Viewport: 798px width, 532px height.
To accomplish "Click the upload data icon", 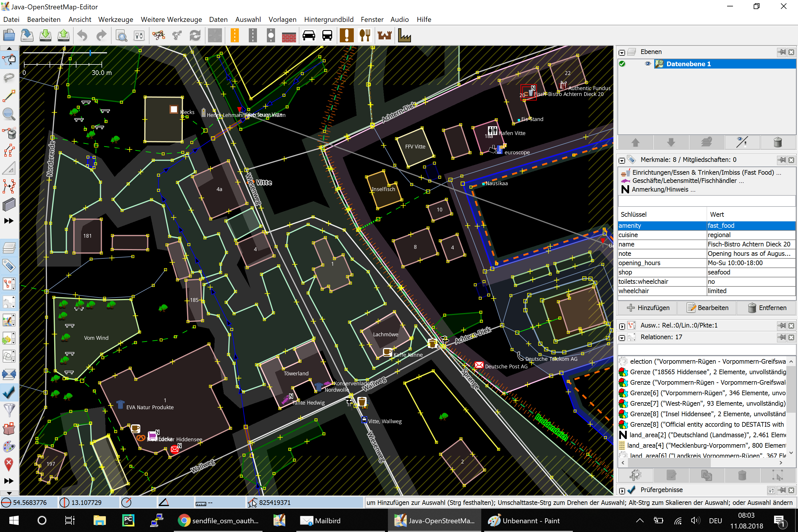I will click(x=64, y=36).
